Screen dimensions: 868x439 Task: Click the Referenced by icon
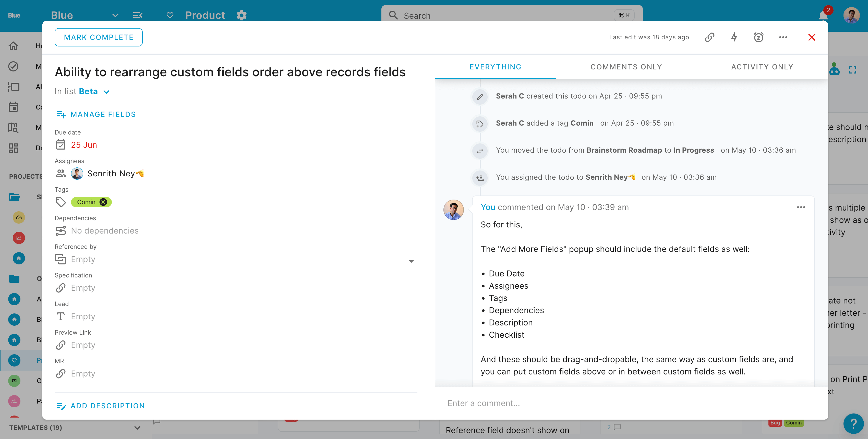tap(61, 259)
